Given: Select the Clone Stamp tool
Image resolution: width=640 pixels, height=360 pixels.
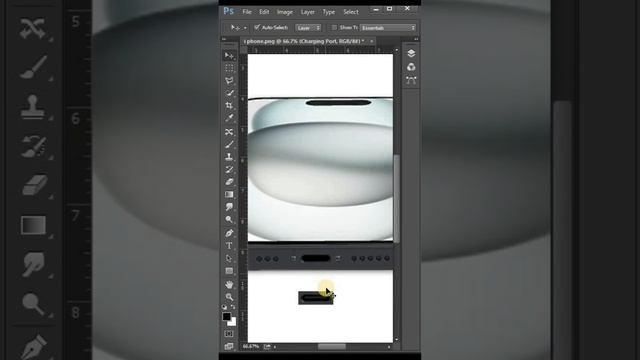Looking at the screenshot, I should click(229, 157).
